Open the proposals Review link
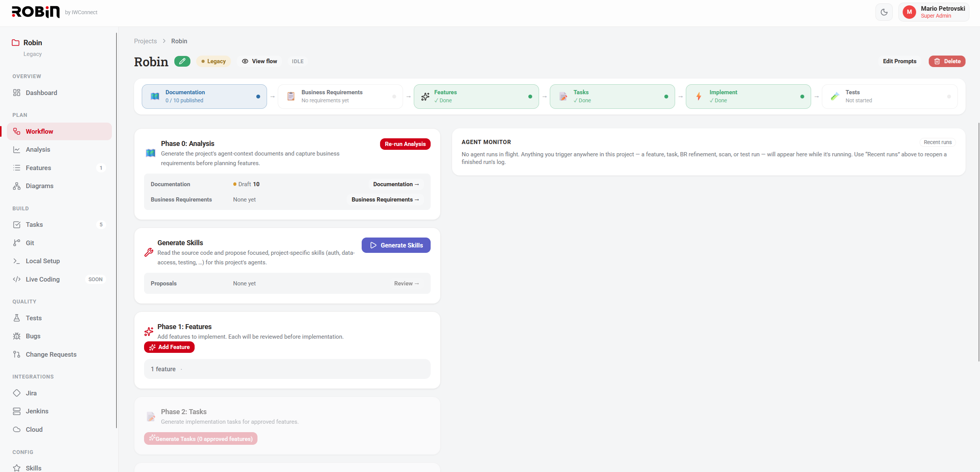Viewport: 980px width, 472px height. click(x=406, y=284)
